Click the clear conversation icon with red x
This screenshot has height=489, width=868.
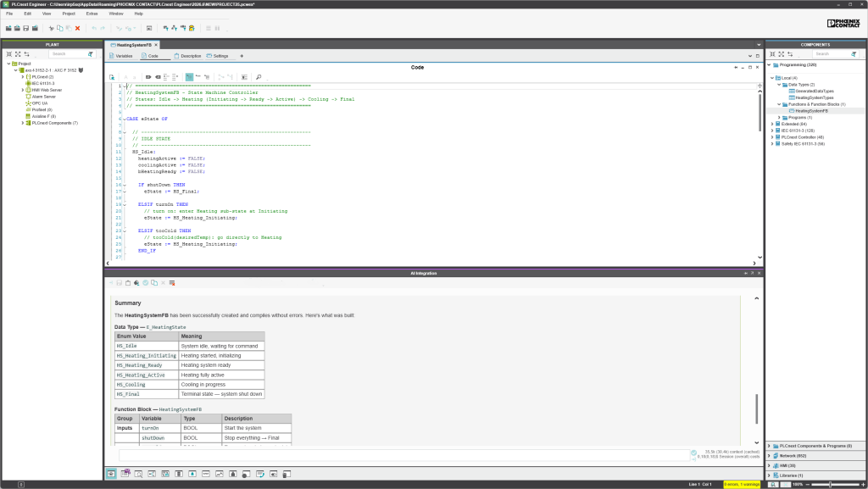click(172, 283)
